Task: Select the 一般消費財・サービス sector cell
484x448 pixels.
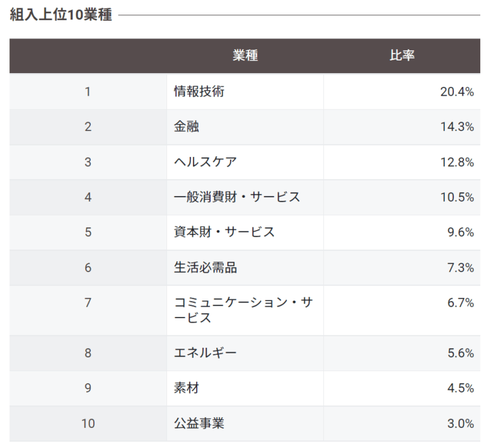Action: (x=237, y=197)
